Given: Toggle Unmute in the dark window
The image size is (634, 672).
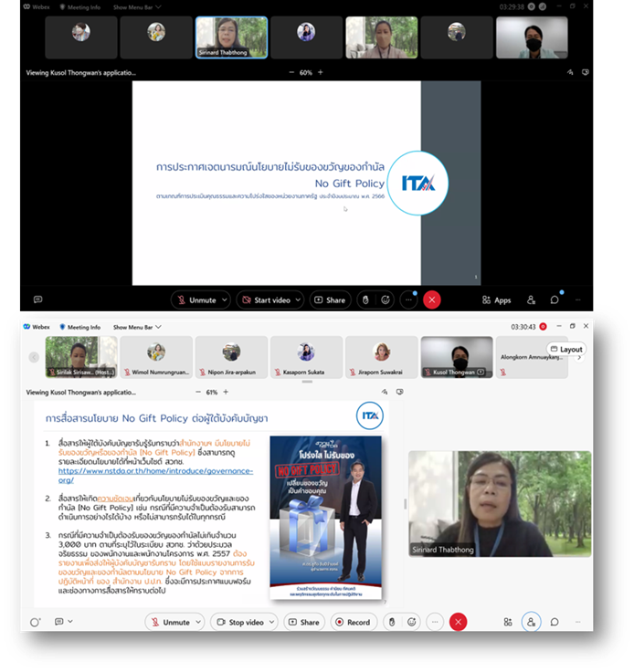Looking at the screenshot, I should coord(195,299).
